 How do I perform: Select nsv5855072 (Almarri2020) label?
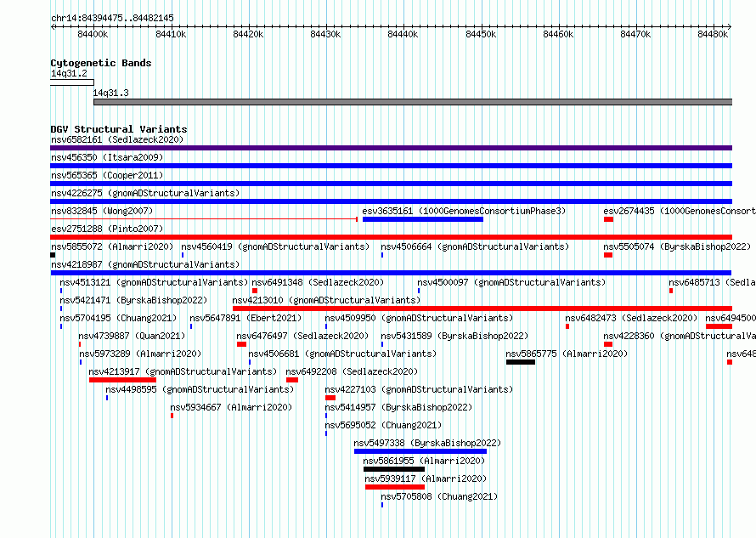(112, 246)
